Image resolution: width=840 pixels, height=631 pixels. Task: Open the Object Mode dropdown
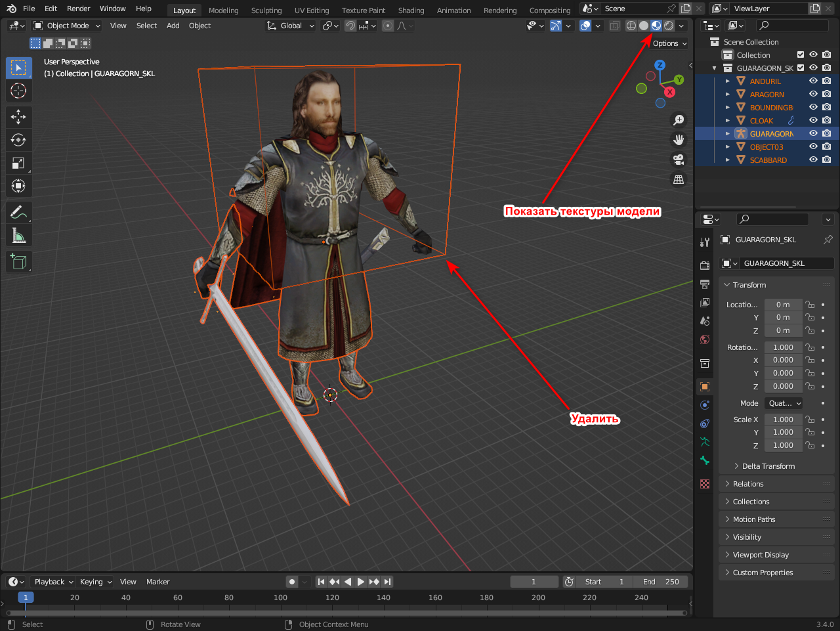click(x=67, y=26)
